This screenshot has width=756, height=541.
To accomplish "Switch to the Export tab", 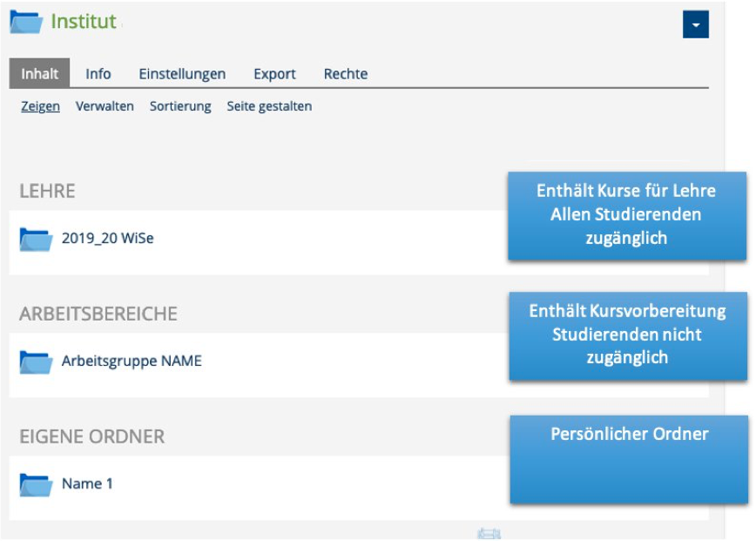I will [275, 74].
